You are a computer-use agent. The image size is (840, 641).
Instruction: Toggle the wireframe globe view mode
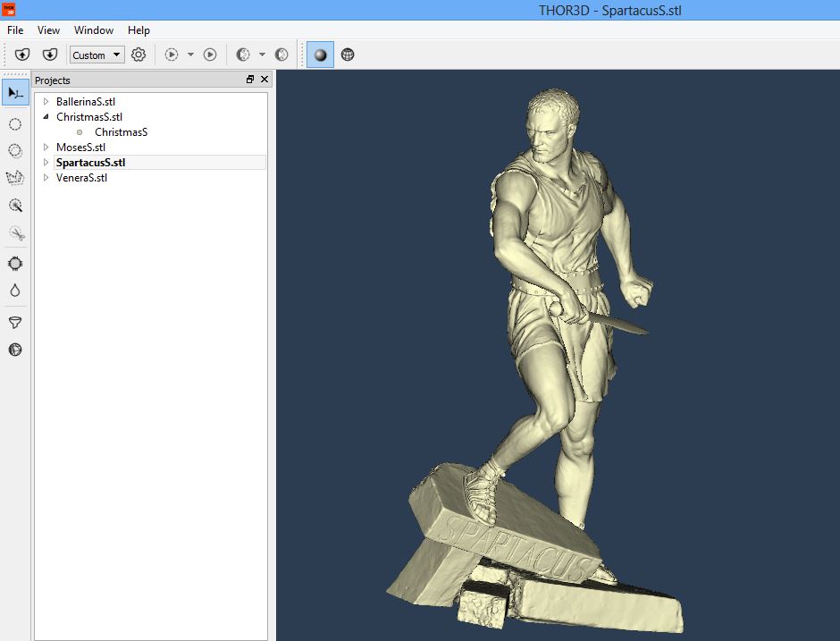(348, 55)
